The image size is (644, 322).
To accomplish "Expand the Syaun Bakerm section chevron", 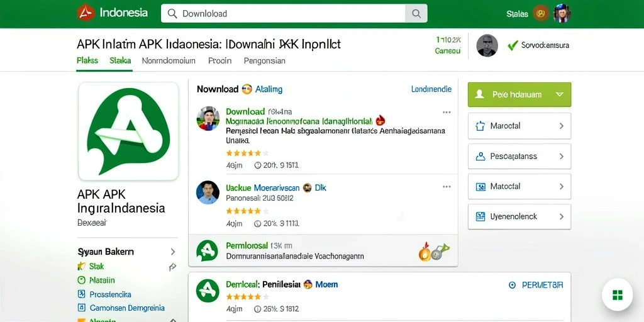I will [173, 252].
